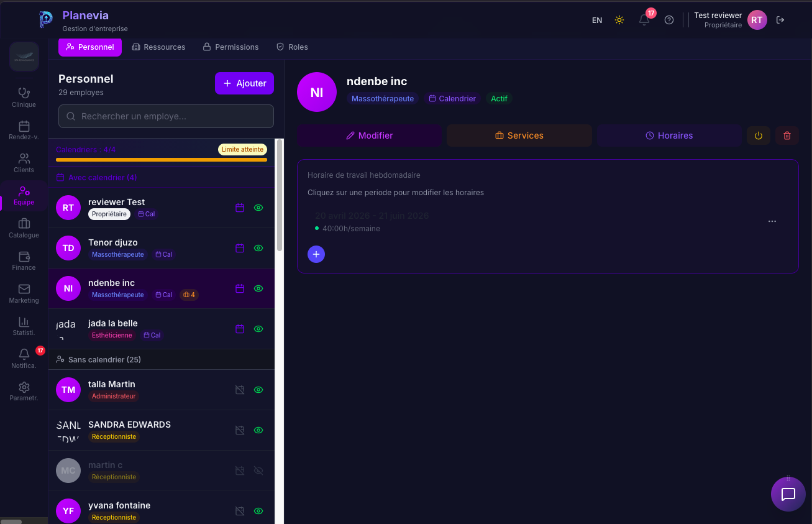Collapse the Sans calendrier (25) group
Image resolution: width=812 pixels, height=524 pixels.
(162, 360)
